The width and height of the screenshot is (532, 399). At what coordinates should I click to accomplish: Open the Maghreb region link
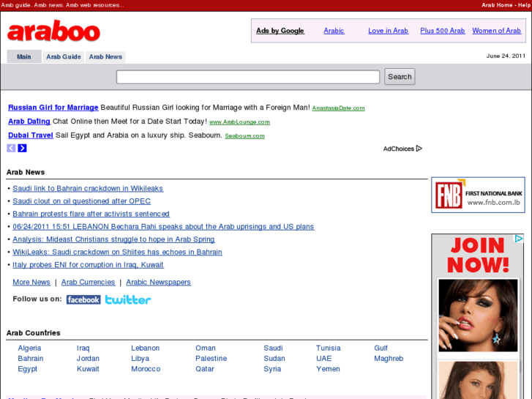(x=389, y=359)
